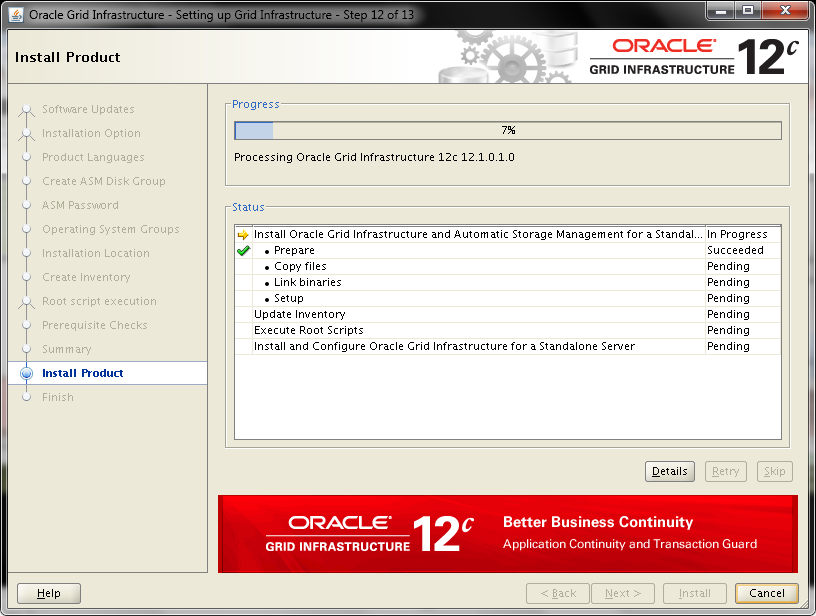Click the greyed-out Install button

pos(694,592)
